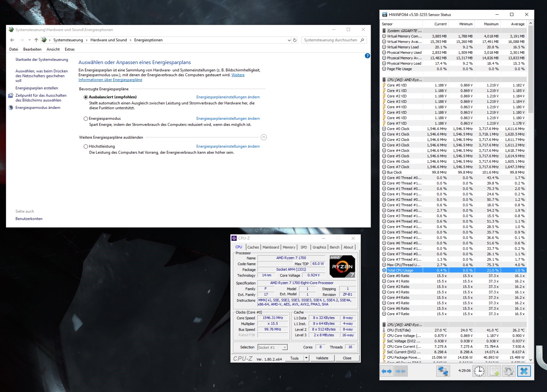
Task: Click the HWiNFO scrollbar down arrow
Action: coord(531,360)
